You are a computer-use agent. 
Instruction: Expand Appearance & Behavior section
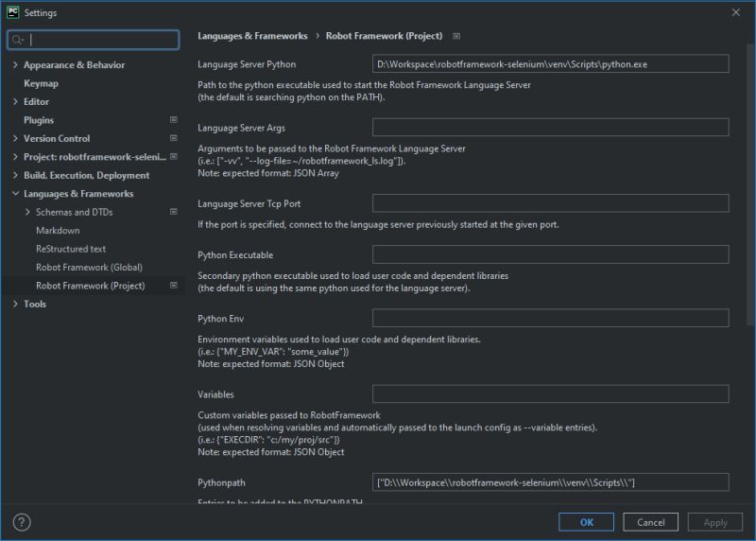pos(15,64)
